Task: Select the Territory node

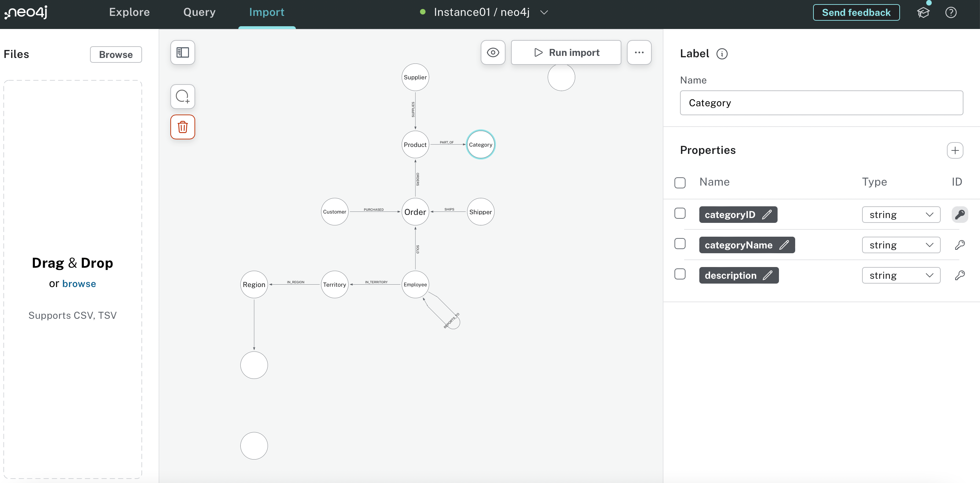Action: coord(334,285)
